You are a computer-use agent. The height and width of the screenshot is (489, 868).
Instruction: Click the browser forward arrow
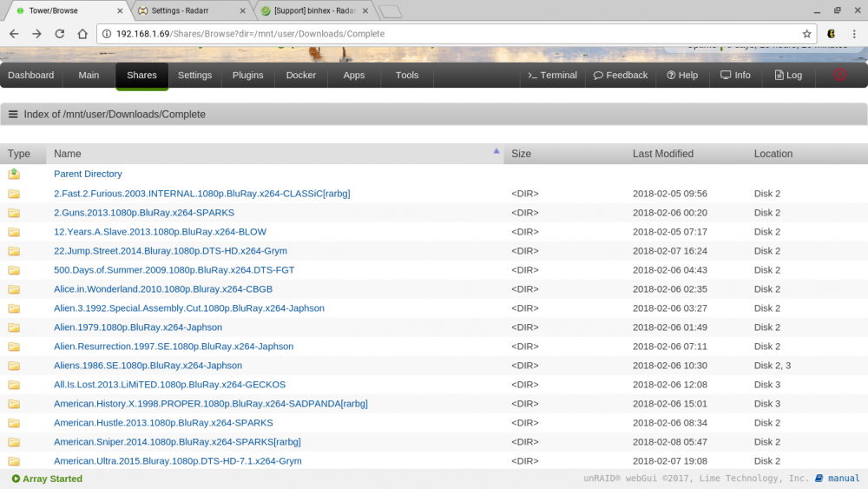point(36,34)
